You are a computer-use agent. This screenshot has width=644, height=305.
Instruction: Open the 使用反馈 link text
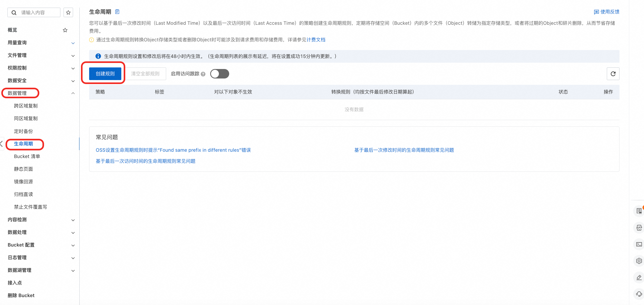click(610, 12)
